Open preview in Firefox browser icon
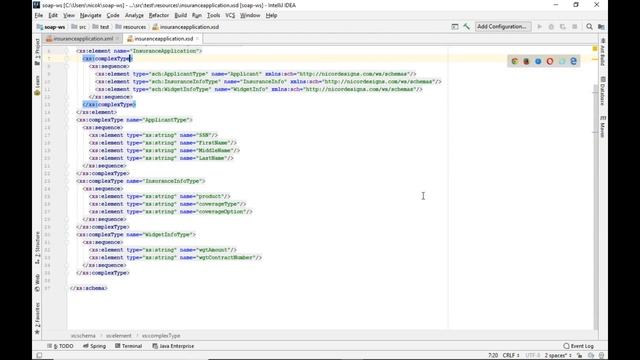 [527, 61]
